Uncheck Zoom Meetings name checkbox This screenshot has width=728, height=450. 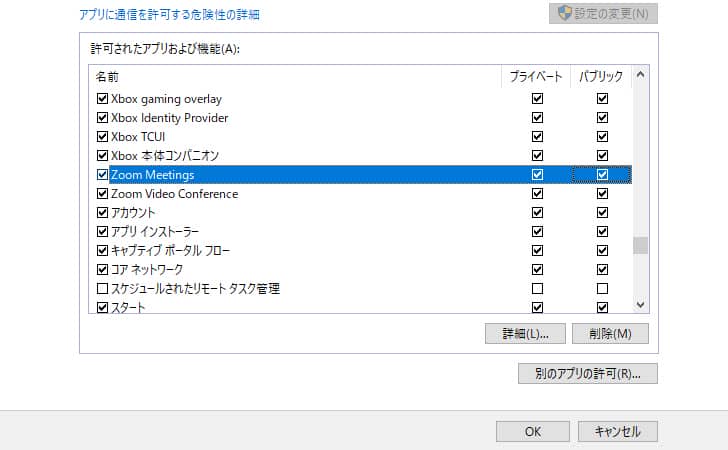pos(102,175)
